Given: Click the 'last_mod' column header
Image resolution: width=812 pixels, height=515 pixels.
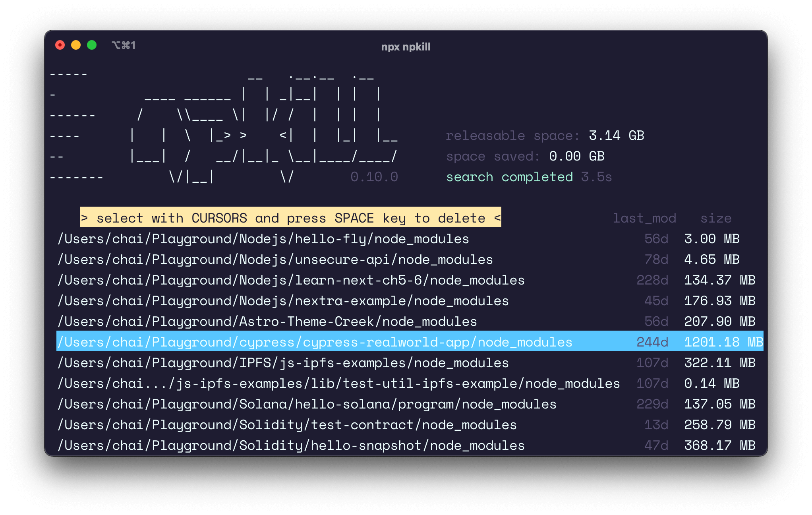Looking at the screenshot, I should coord(644,218).
